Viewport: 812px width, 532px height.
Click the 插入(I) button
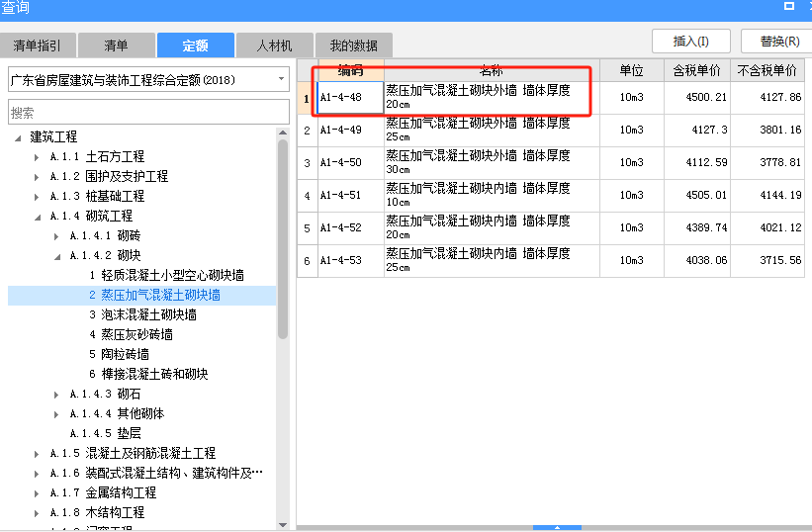pyautogui.click(x=690, y=41)
